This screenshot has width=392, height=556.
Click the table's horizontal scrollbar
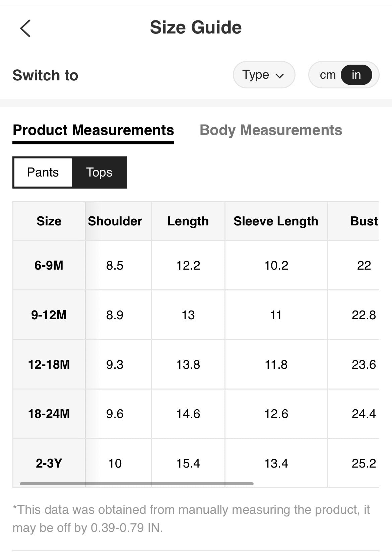coord(136,484)
